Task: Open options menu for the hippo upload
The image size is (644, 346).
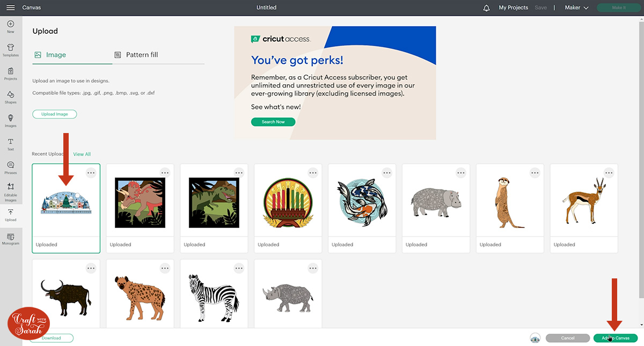Action: 461,173
